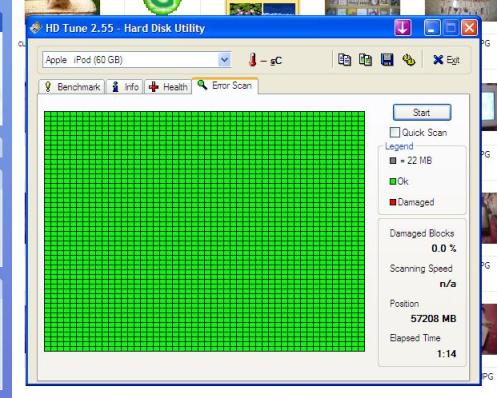Enable the Quick Scan checkbox
The height and width of the screenshot is (398, 497).
395,132
